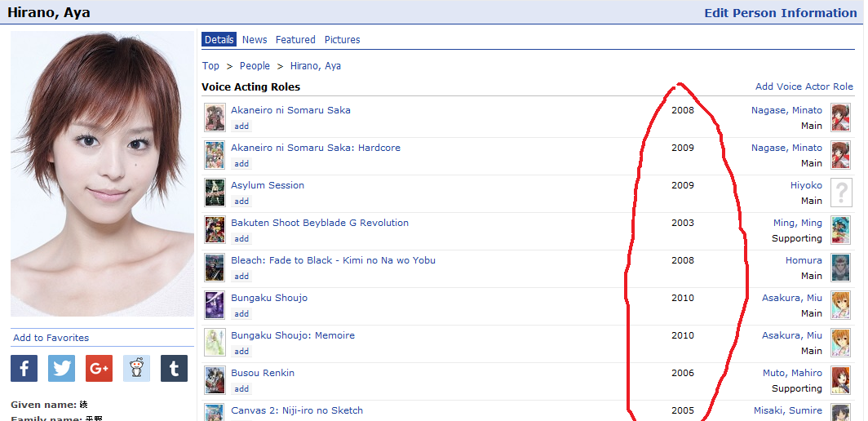
Task: Click Aya Hirano profile photo
Action: click(x=103, y=174)
